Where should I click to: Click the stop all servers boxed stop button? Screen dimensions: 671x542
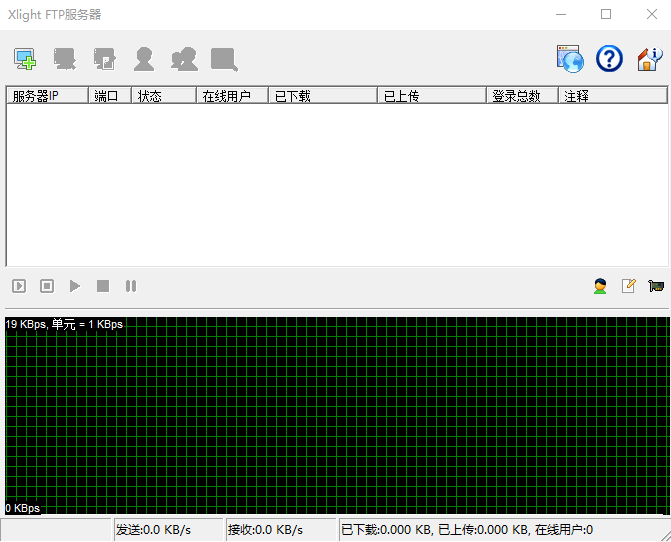click(47, 286)
